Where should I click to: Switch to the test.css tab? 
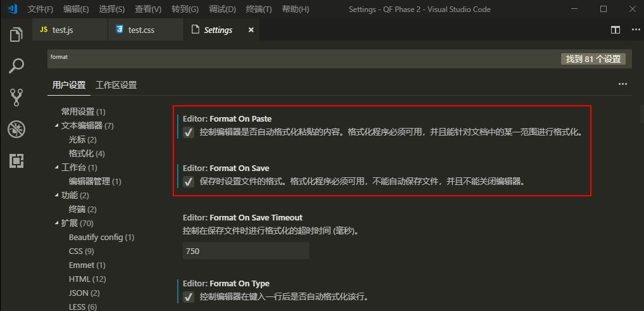click(x=146, y=30)
